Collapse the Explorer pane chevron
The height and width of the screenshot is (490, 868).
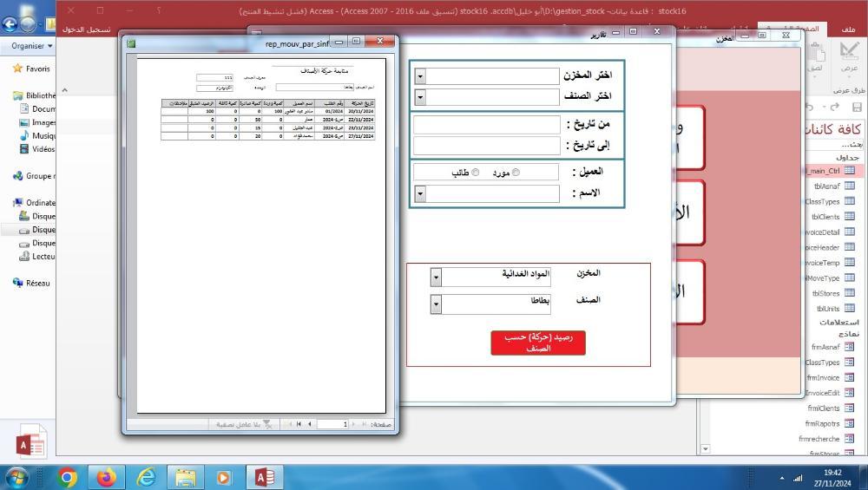click(x=65, y=89)
